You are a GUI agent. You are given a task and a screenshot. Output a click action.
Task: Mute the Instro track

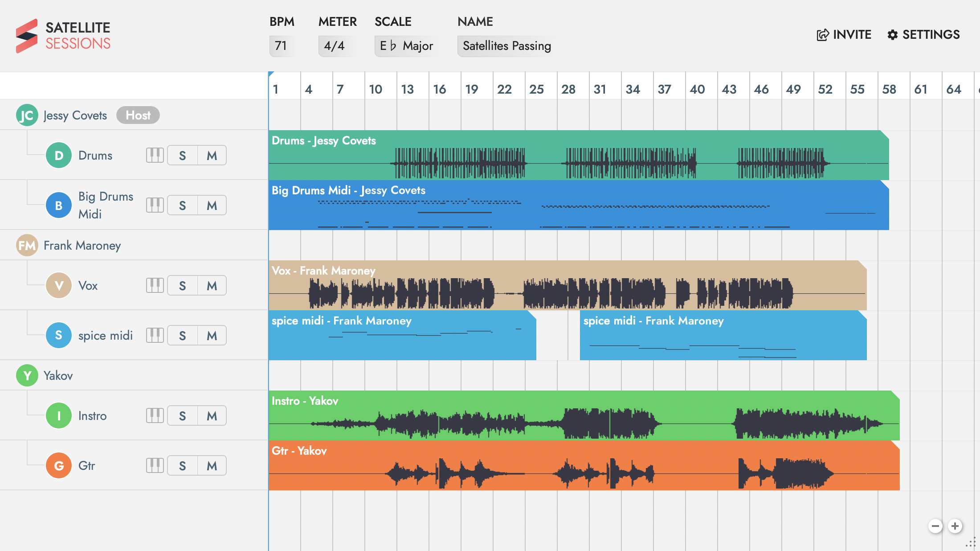[x=212, y=416]
